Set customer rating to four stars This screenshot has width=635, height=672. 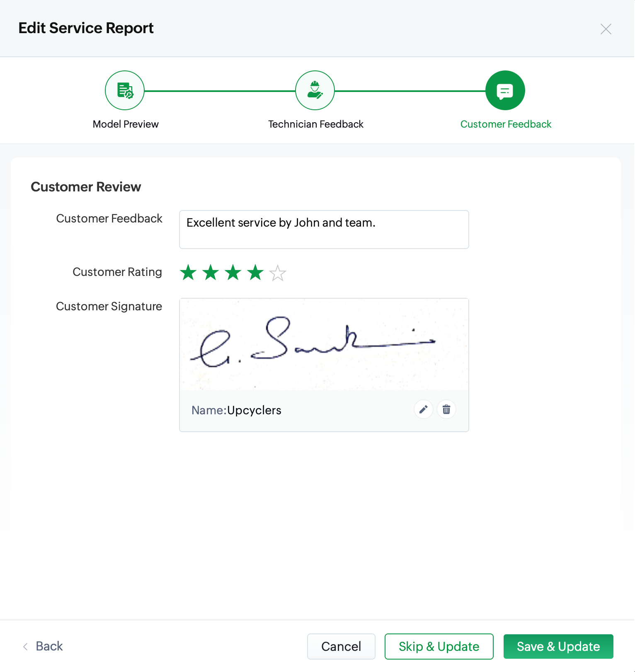tap(255, 273)
